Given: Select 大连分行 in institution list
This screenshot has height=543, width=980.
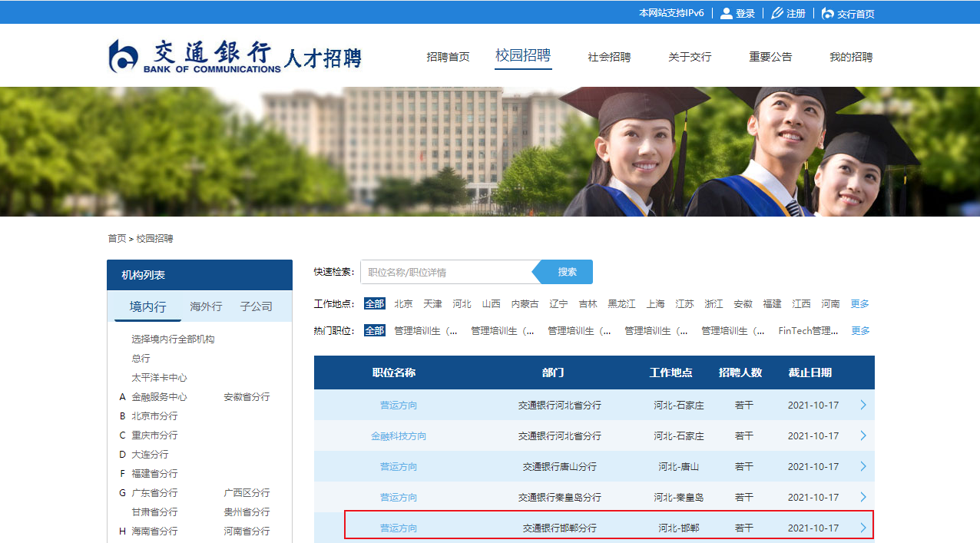Looking at the screenshot, I should pyautogui.click(x=150, y=455).
